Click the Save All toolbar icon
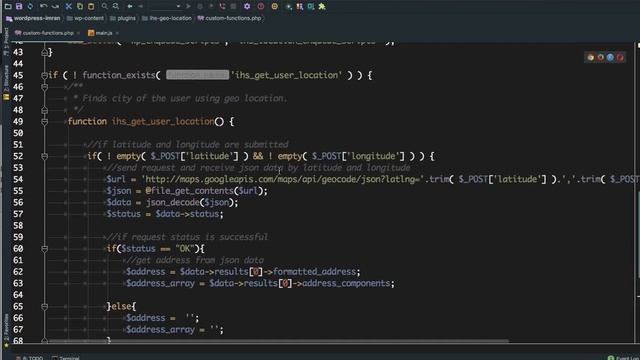 (19, 6)
